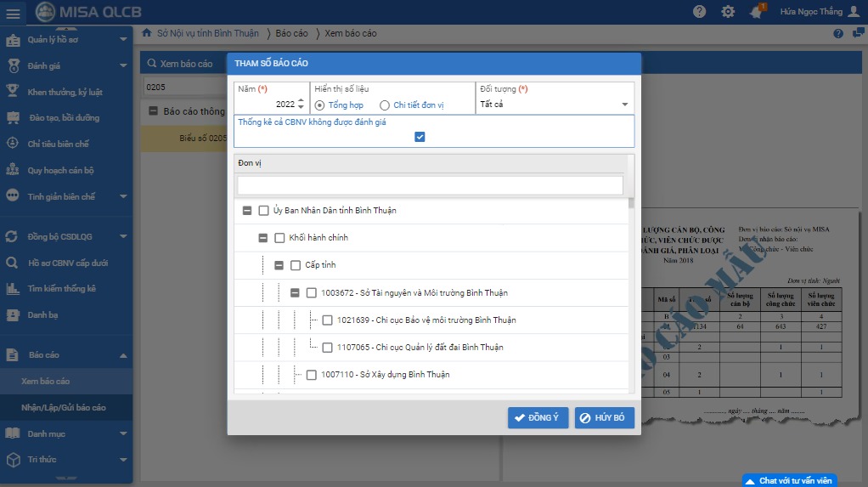The height and width of the screenshot is (487, 868).
Task: Click the chat feedback icon at top right
Action: (x=858, y=33)
